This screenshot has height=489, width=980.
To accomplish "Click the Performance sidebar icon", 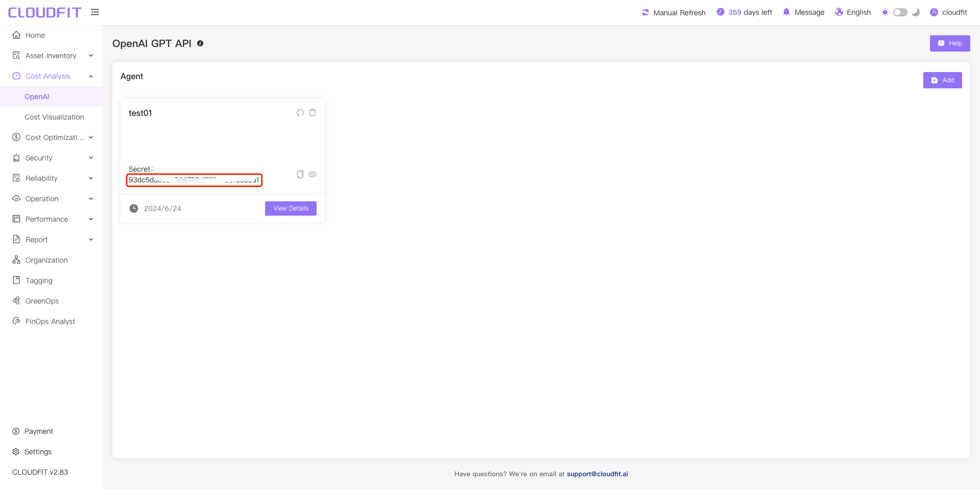I will coord(16,219).
